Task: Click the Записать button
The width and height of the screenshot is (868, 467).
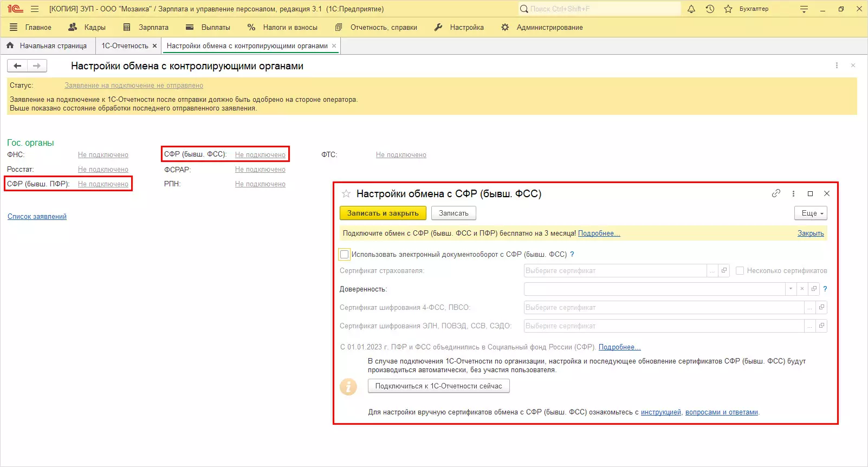Action: (x=454, y=213)
